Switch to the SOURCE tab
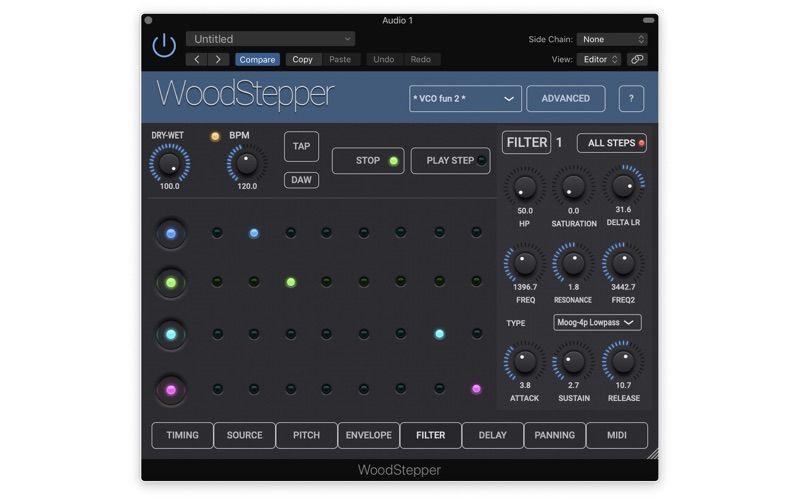The width and height of the screenshot is (800, 500). 244,435
